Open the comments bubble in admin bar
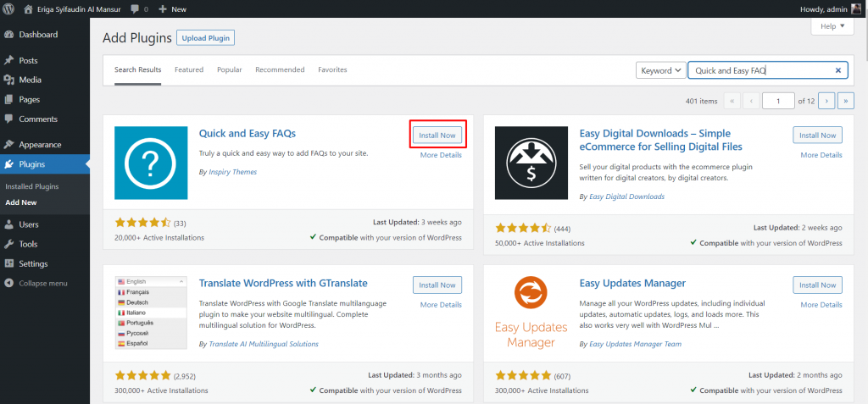This screenshot has height=404, width=868. [x=138, y=8]
